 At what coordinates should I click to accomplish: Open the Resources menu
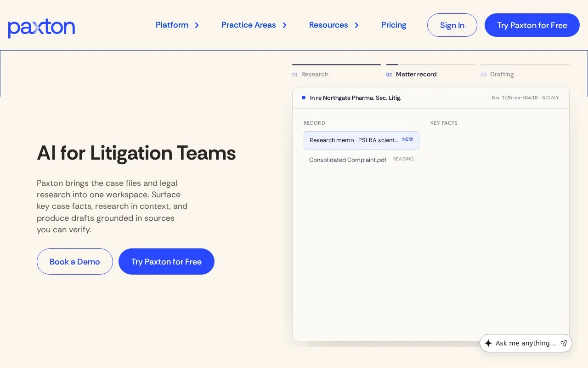tap(328, 25)
